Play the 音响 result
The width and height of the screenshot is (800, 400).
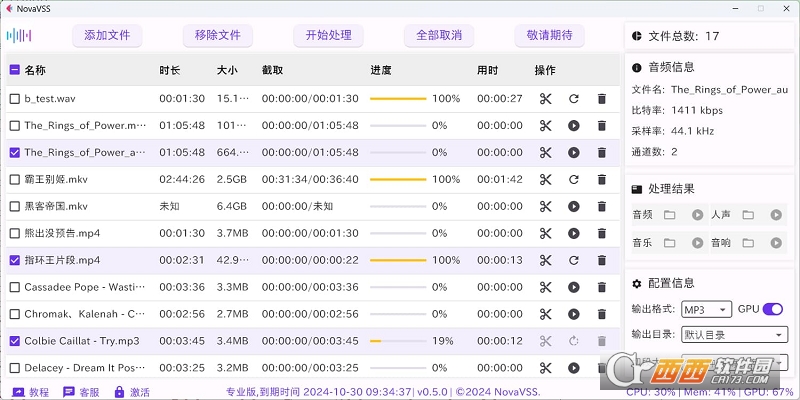click(776, 243)
